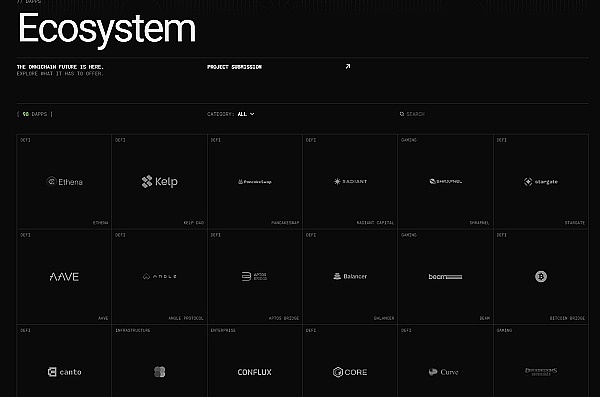
Task: Click the chevron next to ALL
Action: (x=252, y=114)
